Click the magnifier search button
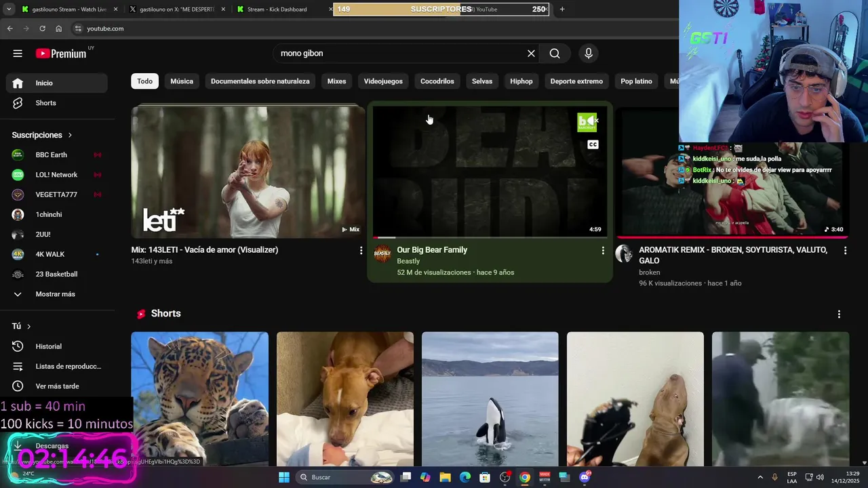The image size is (868, 488). [555, 54]
